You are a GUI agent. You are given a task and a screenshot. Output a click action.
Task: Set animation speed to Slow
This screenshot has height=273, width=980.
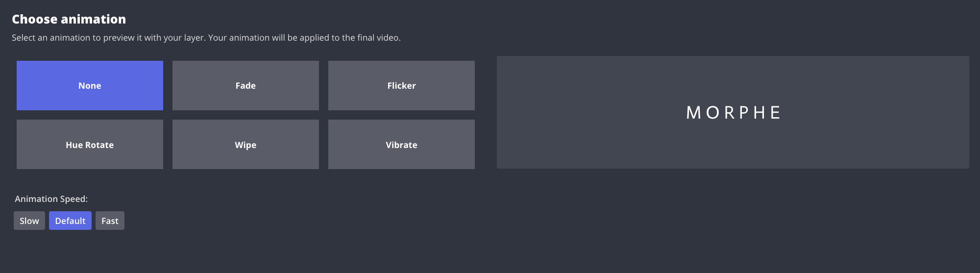coord(29,221)
